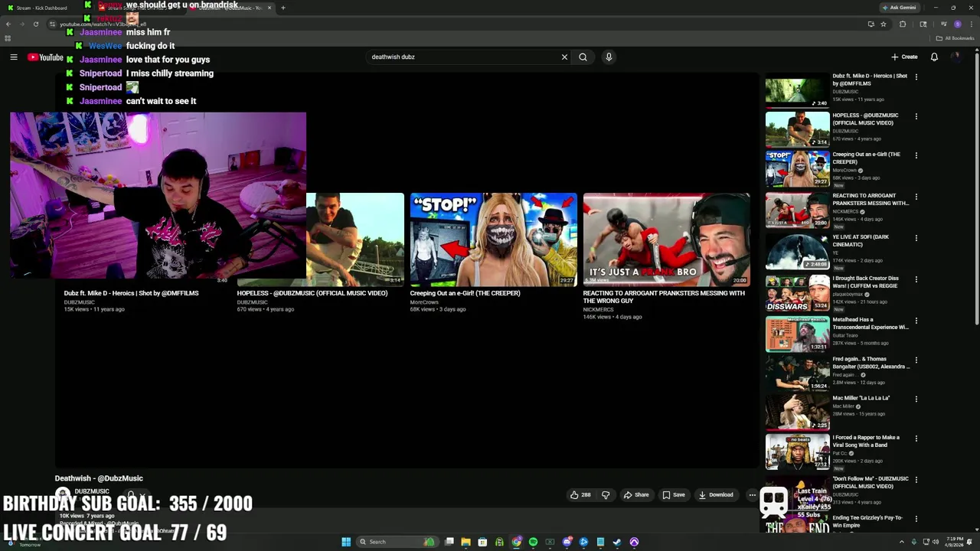This screenshot has width=980, height=551.
Task: Open options for HOPELESS sidebar video
Action: point(916,116)
